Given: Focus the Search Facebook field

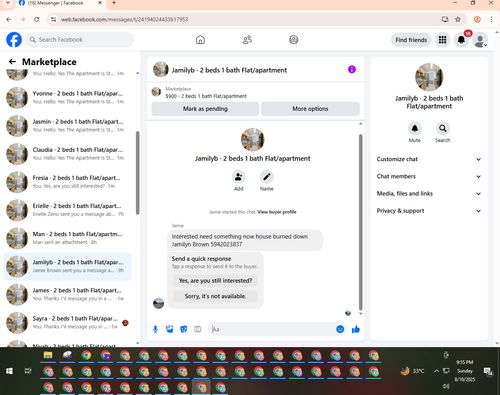Looking at the screenshot, I should pos(80,40).
